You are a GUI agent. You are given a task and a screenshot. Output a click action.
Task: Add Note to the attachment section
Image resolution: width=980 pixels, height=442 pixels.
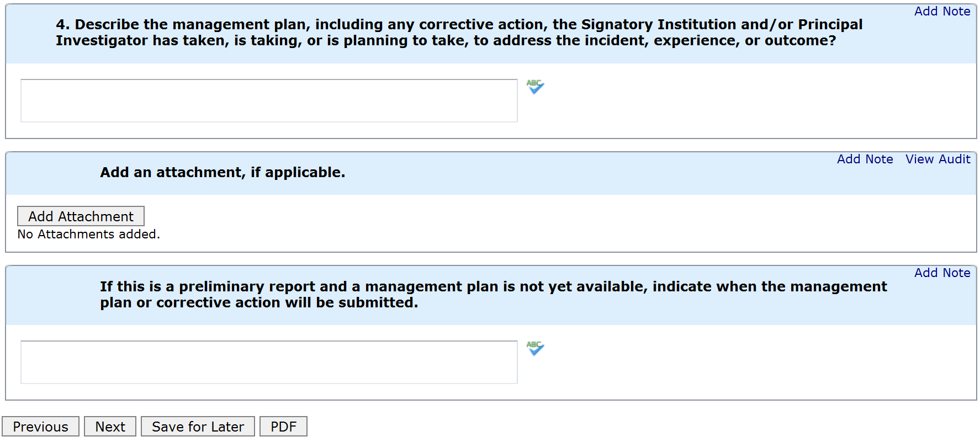click(x=865, y=159)
